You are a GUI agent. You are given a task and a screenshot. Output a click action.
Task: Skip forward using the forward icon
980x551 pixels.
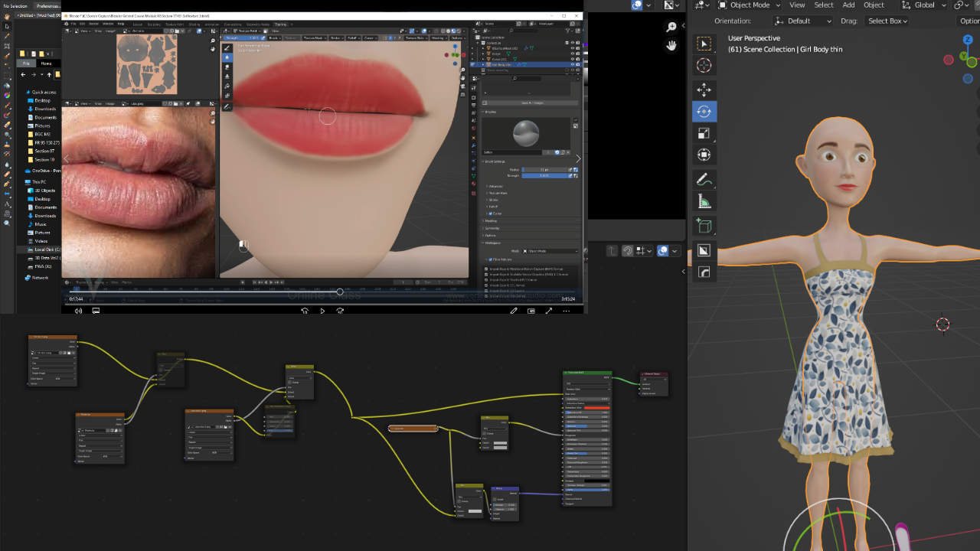pos(340,311)
